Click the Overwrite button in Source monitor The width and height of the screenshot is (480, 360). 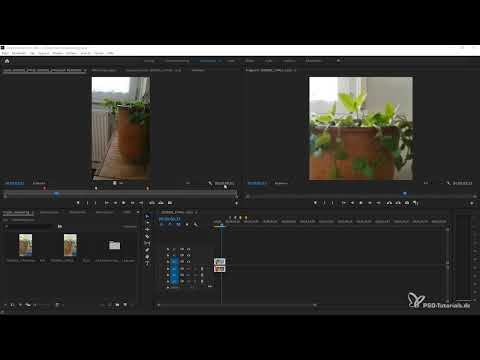[161, 203]
